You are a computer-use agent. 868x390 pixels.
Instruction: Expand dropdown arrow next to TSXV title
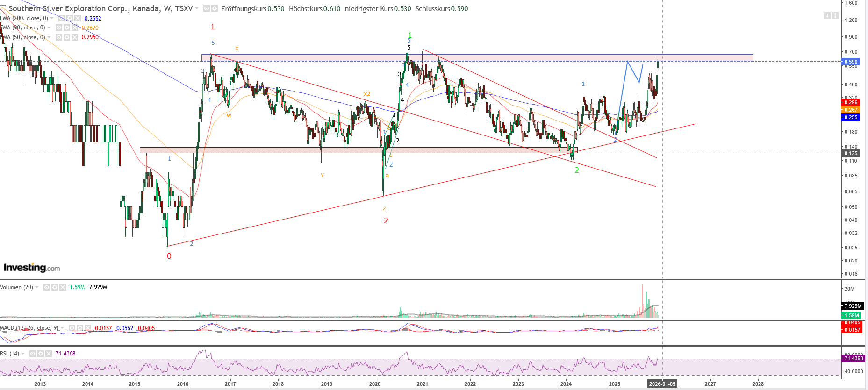[x=197, y=8]
